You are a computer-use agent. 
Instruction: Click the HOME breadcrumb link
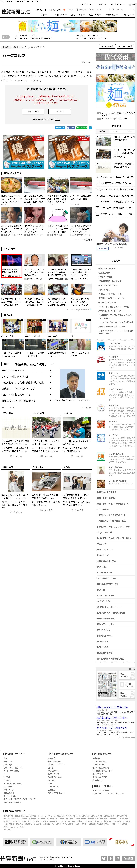tap(6, 47)
